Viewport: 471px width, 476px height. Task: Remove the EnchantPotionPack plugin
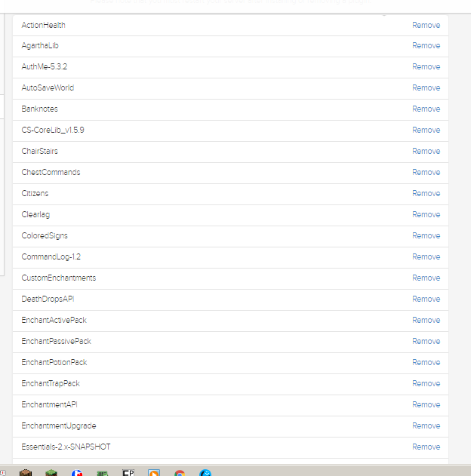pyautogui.click(x=426, y=362)
